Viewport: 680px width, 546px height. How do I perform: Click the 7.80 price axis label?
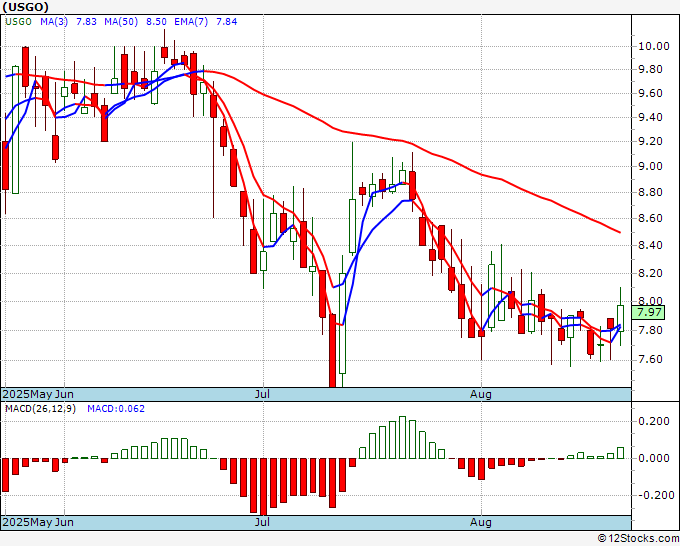coord(649,330)
